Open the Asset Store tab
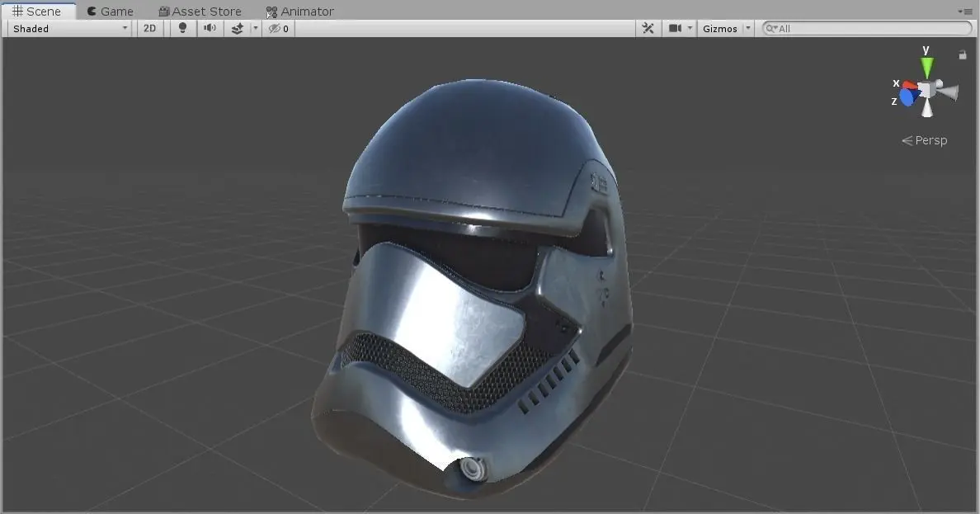Screen dimensions: 980x514 (x=200, y=12)
